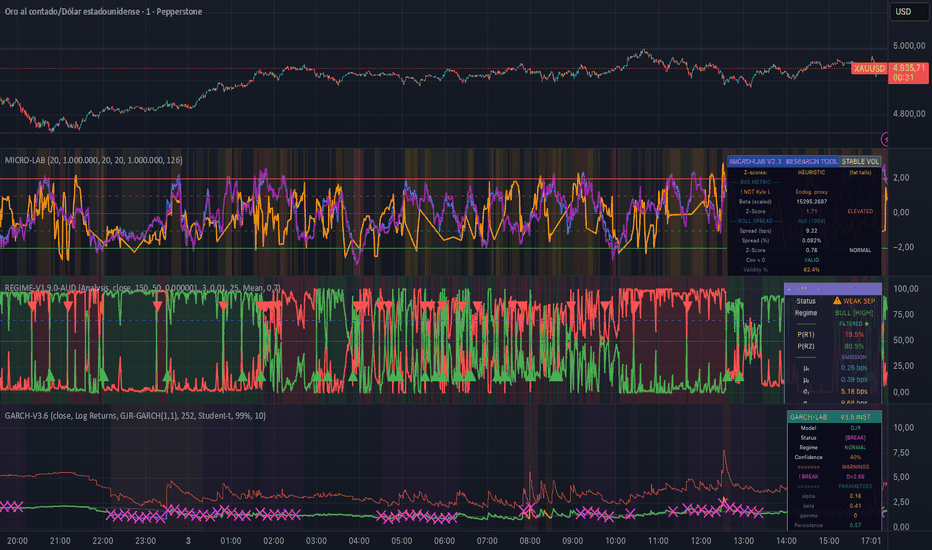Click the STABLE VOL badge
Screen dimensions: 932x550
(x=860, y=160)
